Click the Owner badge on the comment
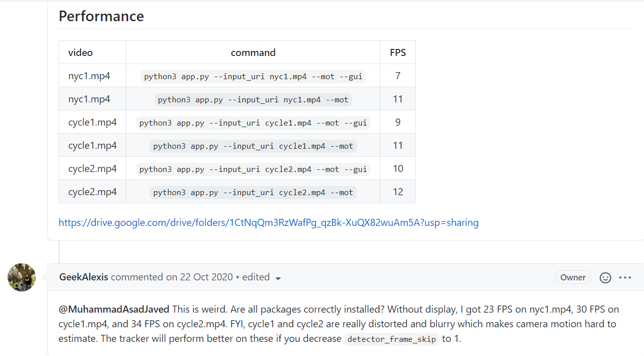This screenshot has height=356, width=644. click(x=572, y=277)
